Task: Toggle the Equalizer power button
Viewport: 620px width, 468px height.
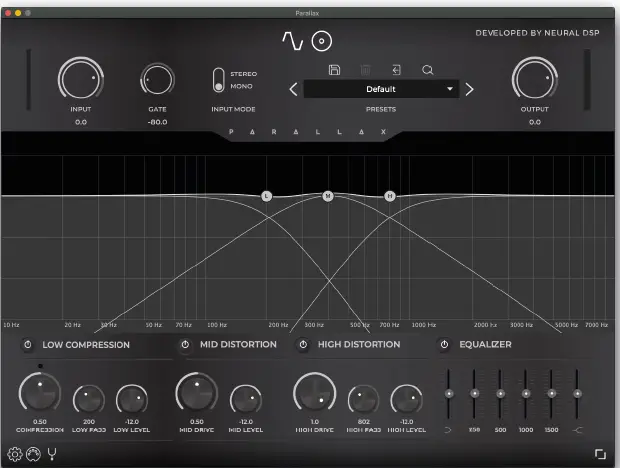Action: click(x=444, y=345)
